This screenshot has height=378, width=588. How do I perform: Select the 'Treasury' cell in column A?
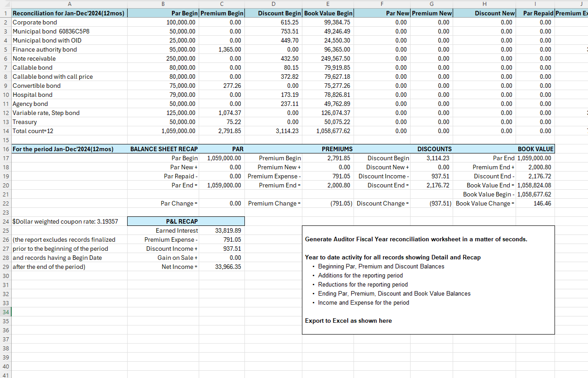69,122
